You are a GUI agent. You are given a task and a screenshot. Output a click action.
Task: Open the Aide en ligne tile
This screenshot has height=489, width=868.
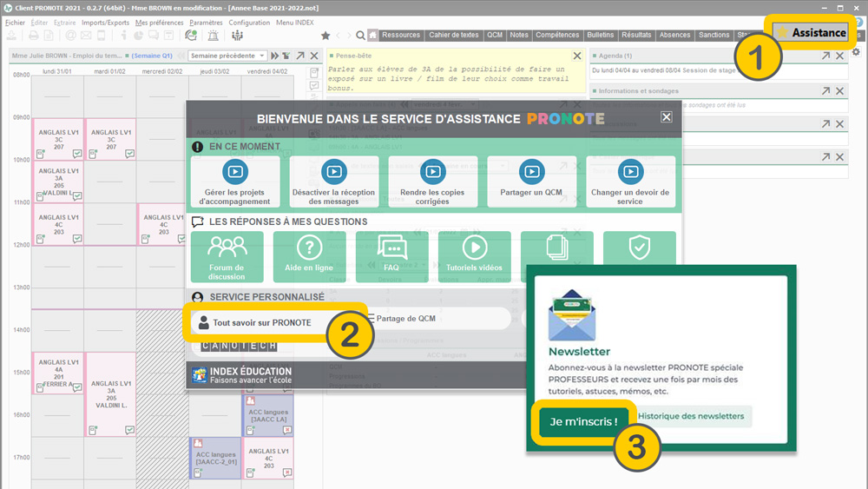310,257
